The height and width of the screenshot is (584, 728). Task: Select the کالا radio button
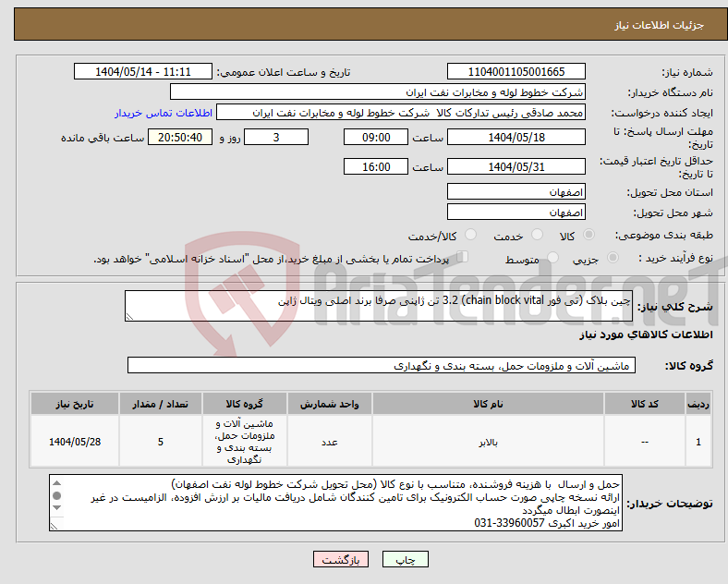(x=588, y=235)
